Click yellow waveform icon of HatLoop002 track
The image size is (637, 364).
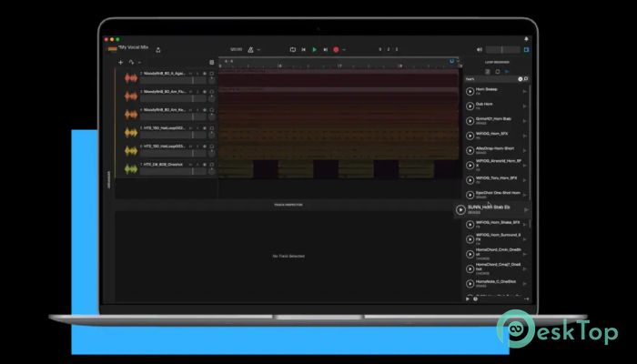click(x=131, y=133)
